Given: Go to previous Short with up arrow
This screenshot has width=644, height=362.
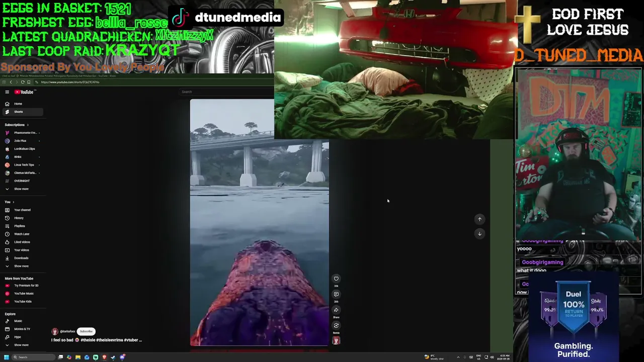Looking at the screenshot, I should (479, 219).
